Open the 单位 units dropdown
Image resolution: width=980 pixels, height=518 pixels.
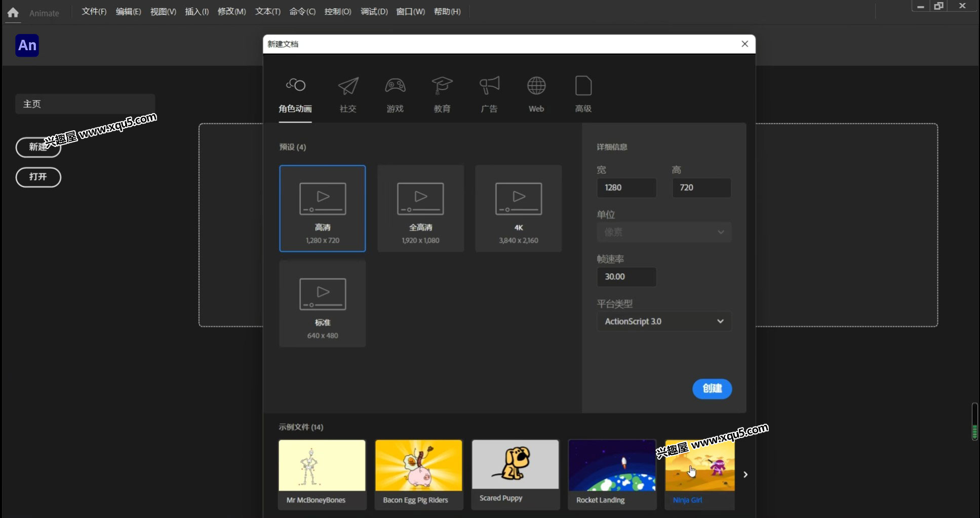click(664, 232)
